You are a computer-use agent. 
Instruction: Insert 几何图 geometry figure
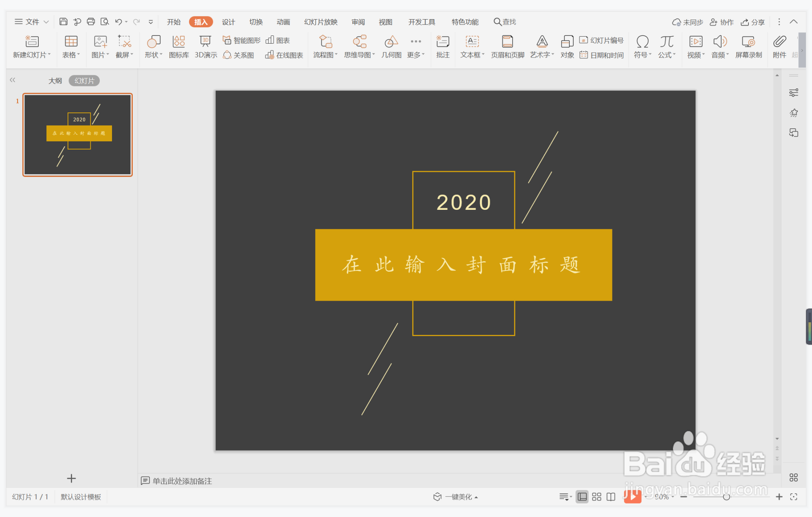[x=391, y=47]
